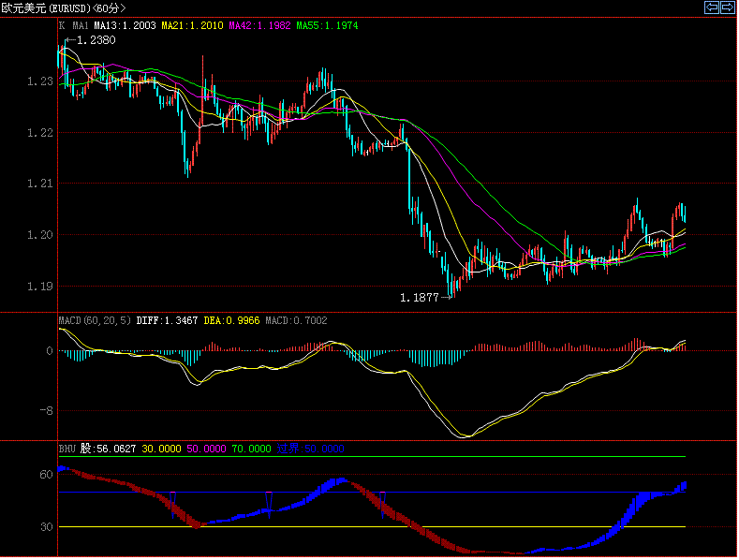The width and height of the screenshot is (739, 560).
Task: Click the 1.20 price axis label
Action: (x=39, y=235)
